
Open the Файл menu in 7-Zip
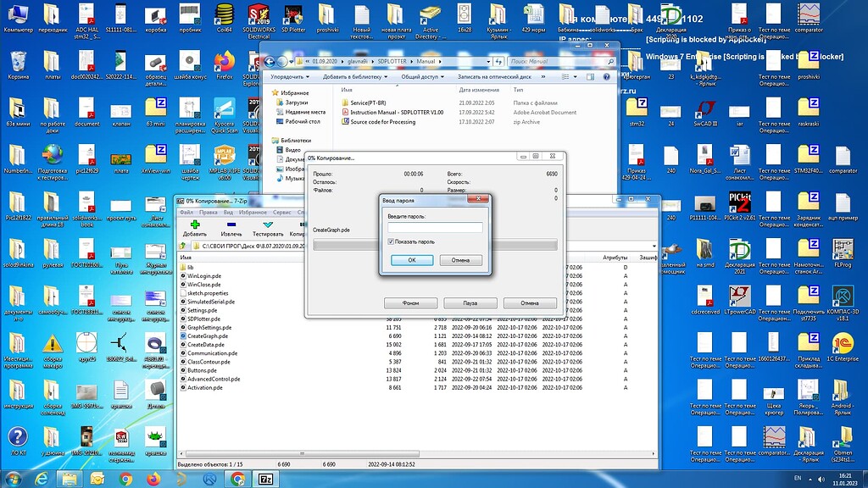pyautogui.click(x=186, y=213)
